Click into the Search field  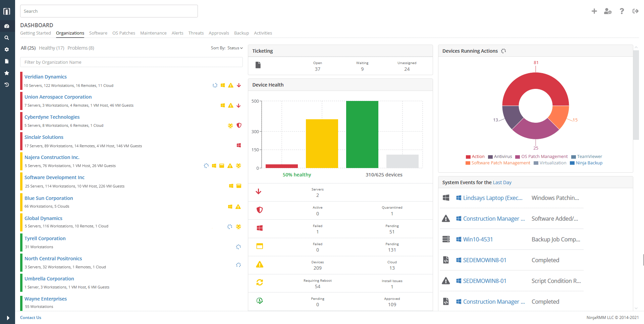tap(109, 11)
